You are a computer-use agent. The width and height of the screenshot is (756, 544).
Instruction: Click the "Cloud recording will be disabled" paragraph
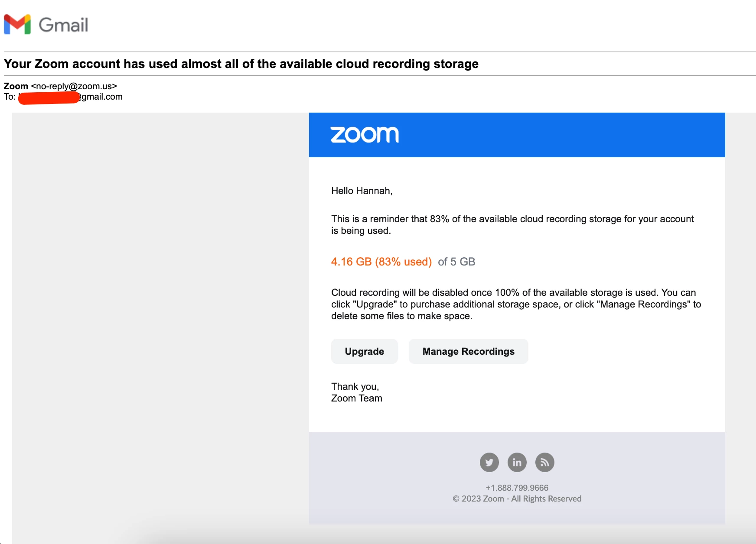tap(516, 304)
